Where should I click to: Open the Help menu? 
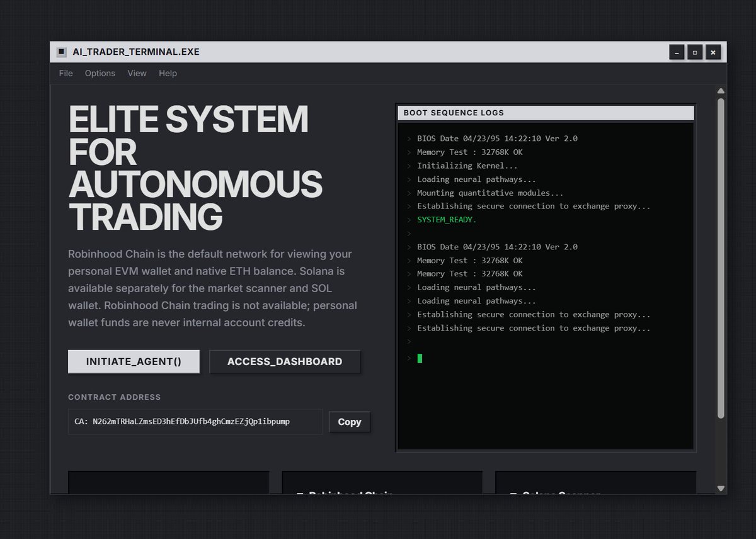168,73
